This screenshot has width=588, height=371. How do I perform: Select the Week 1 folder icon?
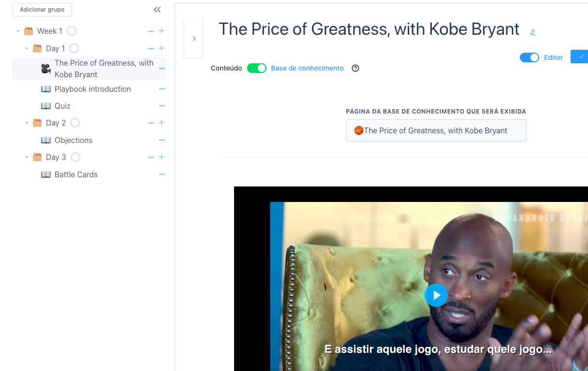(29, 31)
